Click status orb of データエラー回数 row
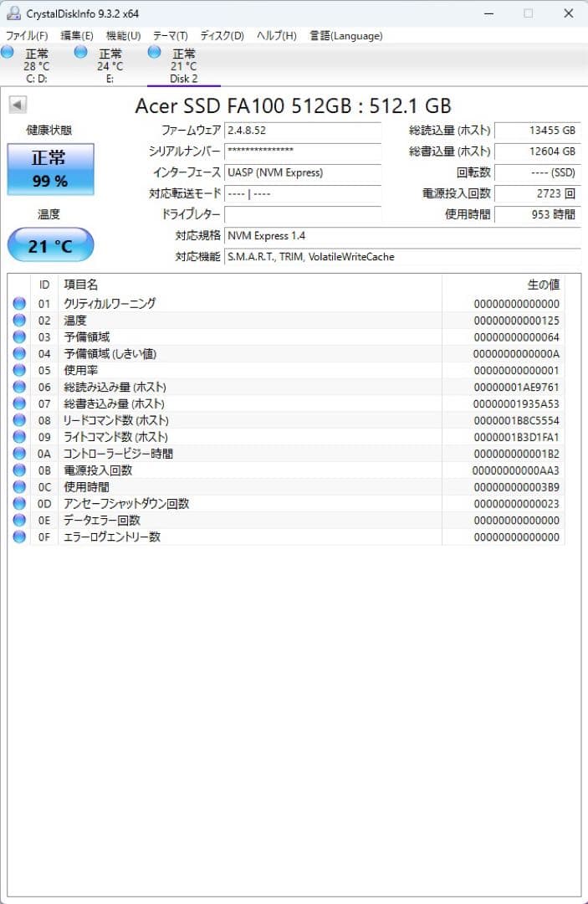The height and width of the screenshot is (904, 588). (x=19, y=520)
